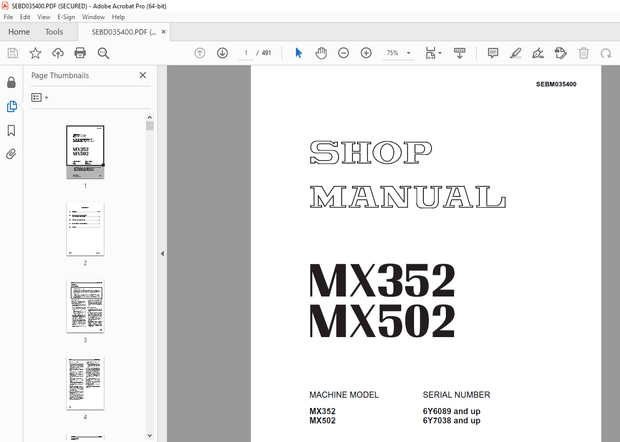The image size is (620, 442).
Task: Add bookmark star icon in toolbar
Action: 35,53
